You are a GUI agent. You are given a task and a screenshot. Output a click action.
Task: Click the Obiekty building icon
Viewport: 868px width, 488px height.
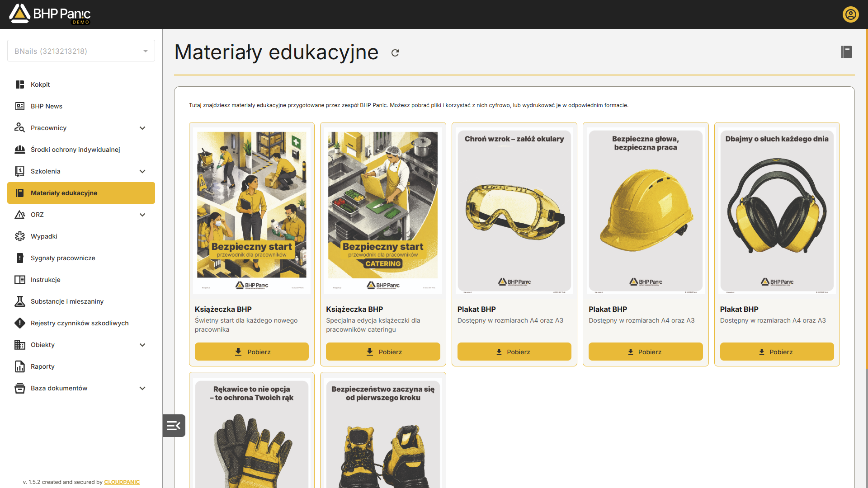pos(20,345)
